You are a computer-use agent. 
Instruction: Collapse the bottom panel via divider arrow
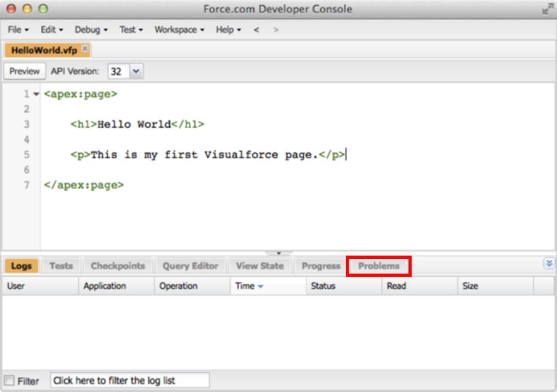coord(279,253)
